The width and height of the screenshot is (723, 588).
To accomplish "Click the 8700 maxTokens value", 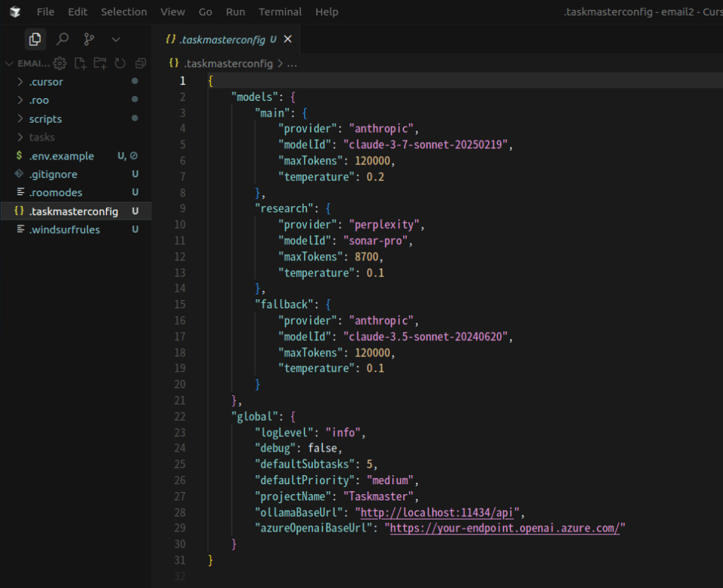I will [366, 257].
